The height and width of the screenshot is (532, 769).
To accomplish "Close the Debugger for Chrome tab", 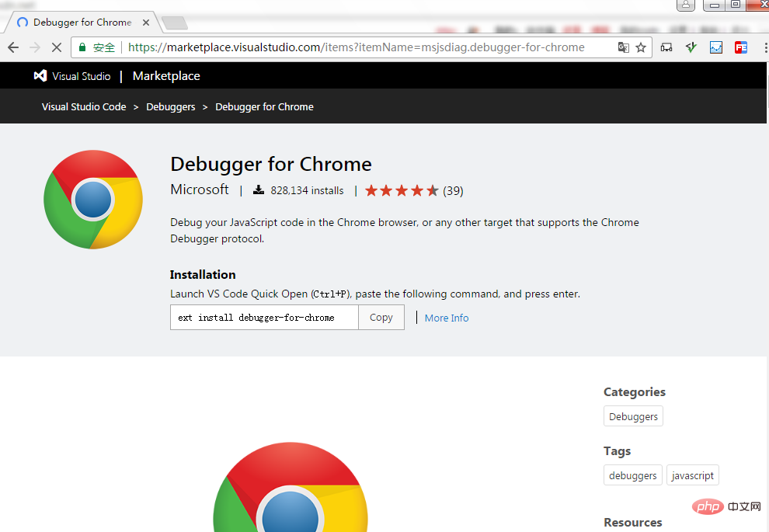I will click(x=145, y=23).
